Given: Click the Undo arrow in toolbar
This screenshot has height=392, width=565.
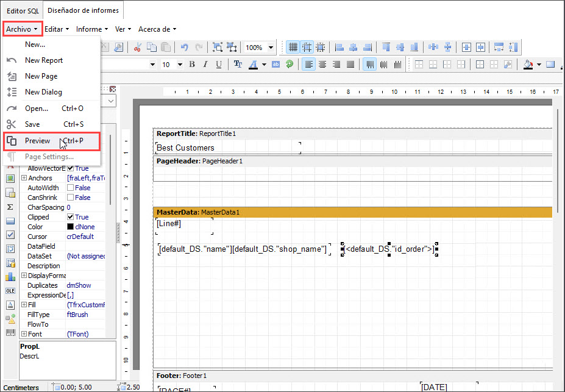Looking at the screenshot, I should [185, 47].
